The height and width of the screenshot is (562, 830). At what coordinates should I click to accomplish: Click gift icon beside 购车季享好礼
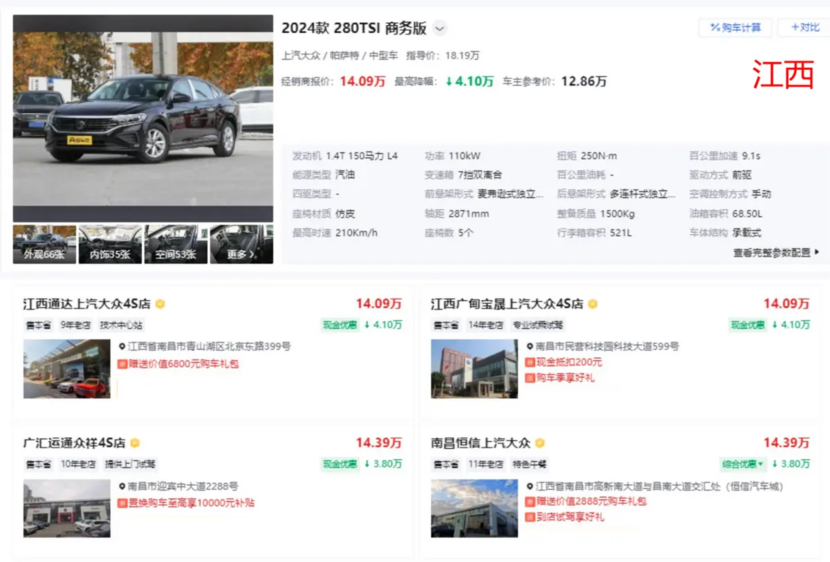(530, 378)
